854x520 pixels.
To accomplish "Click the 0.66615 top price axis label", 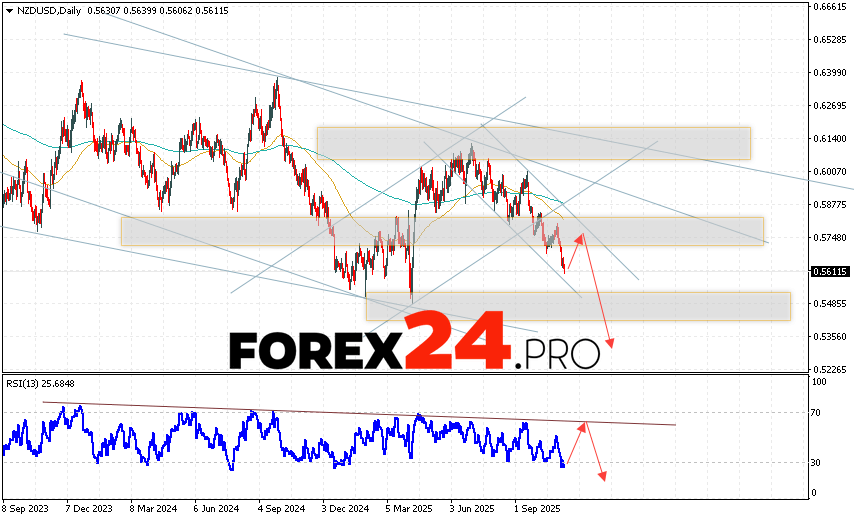I will point(831,7).
